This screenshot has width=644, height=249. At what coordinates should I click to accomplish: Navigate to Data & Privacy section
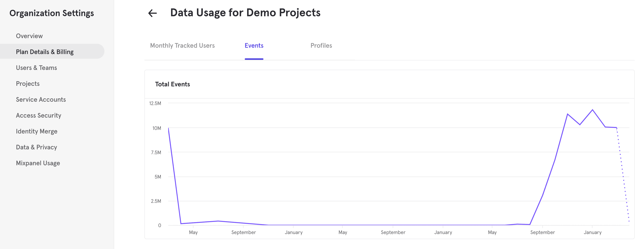pos(36,147)
